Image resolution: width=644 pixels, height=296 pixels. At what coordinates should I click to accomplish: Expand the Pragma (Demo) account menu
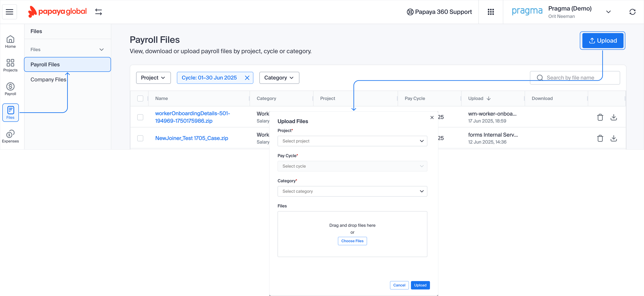coord(608,12)
